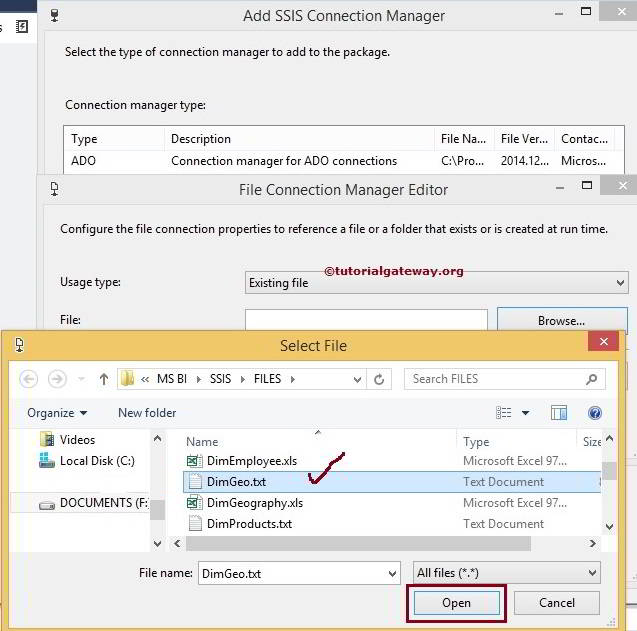
Task: Click the Open button
Action: [x=456, y=603]
